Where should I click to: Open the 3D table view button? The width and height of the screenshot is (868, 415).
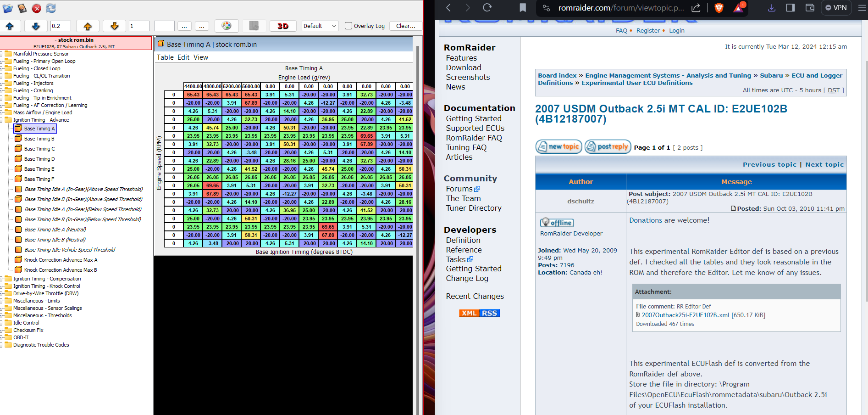tap(283, 26)
